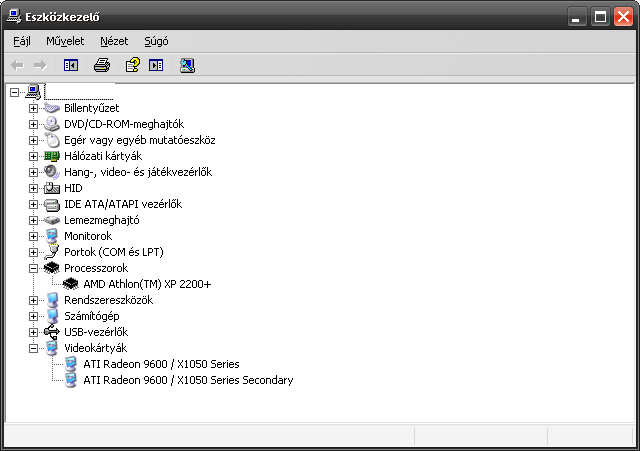Image resolution: width=640 pixels, height=451 pixels.
Task: Select ATI Radeon 9600 / X1050 Series
Action: coord(161,364)
